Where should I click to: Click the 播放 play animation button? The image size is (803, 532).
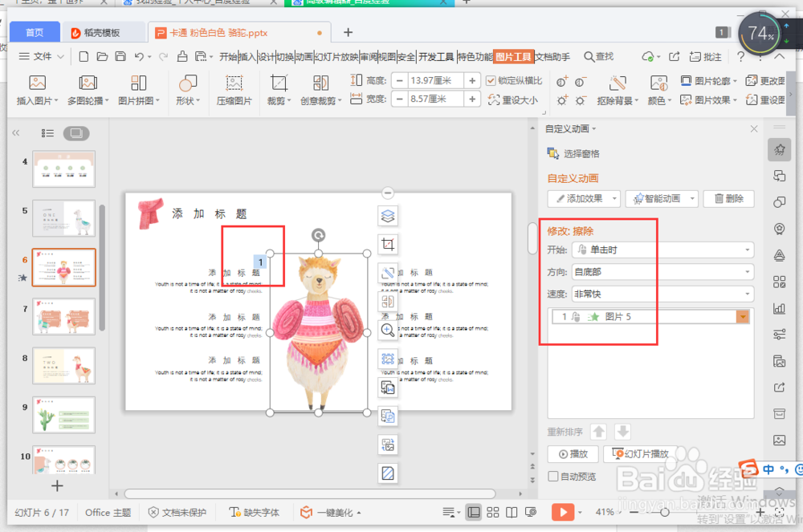(x=573, y=453)
